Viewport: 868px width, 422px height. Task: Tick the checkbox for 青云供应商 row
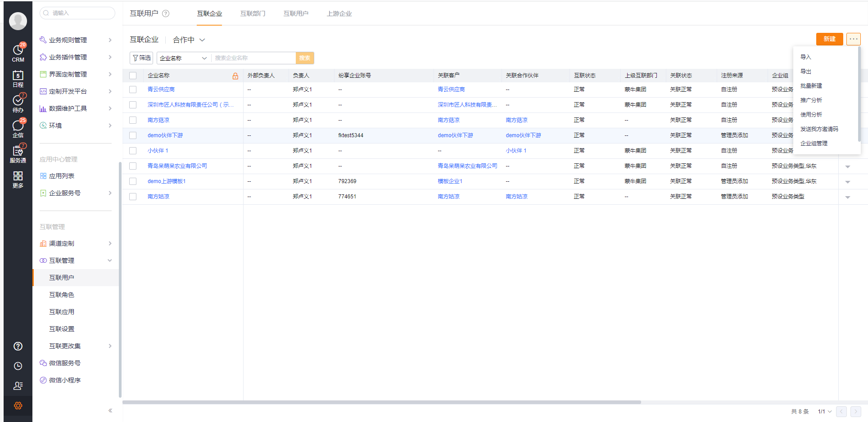[x=133, y=90]
